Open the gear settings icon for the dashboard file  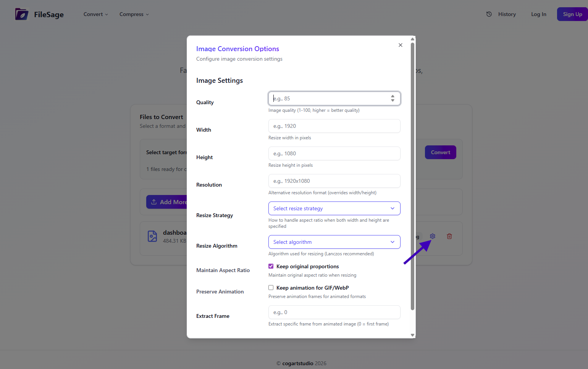[432, 236]
